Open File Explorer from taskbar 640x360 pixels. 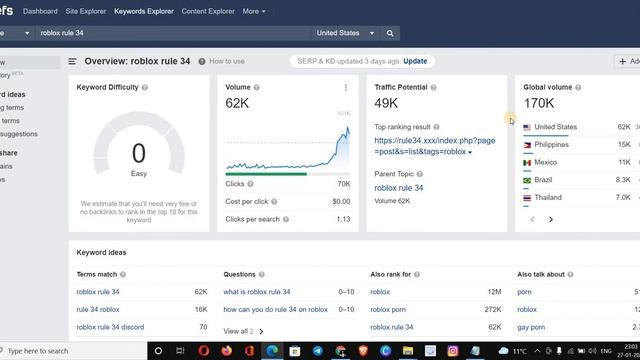pyautogui.click(x=408, y=351)
